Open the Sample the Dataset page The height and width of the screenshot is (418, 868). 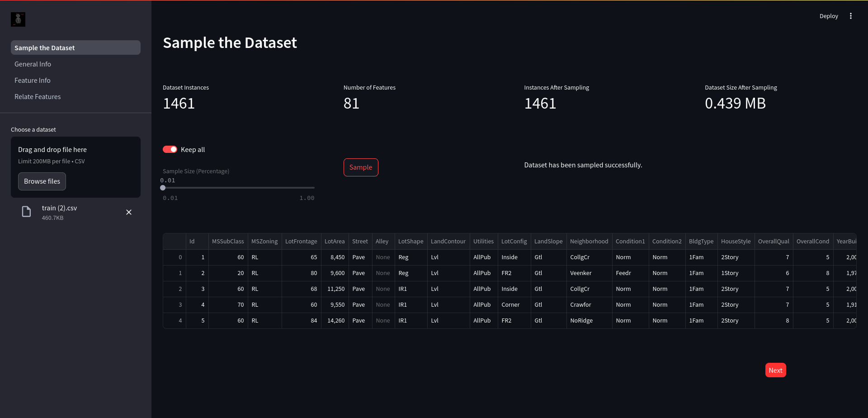[x=75, y=47]
